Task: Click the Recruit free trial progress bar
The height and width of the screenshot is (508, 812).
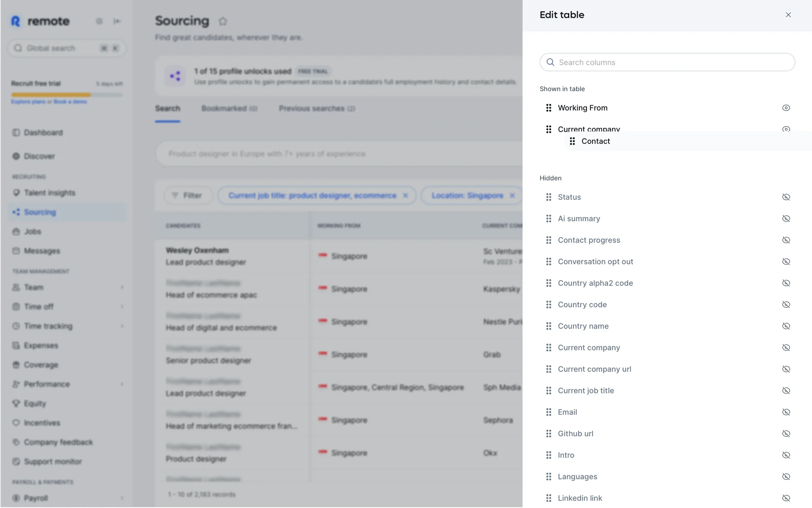Action: 67,95
